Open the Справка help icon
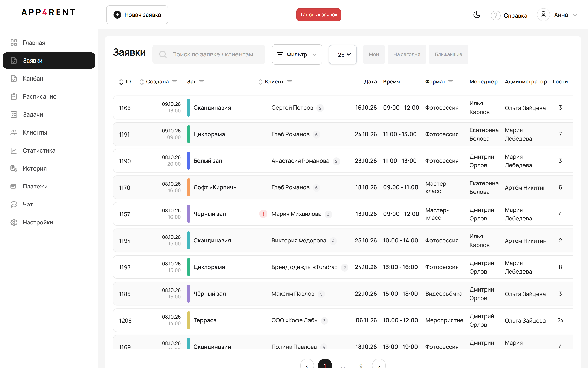Screen dimensions: 588x368 point(496,15)
